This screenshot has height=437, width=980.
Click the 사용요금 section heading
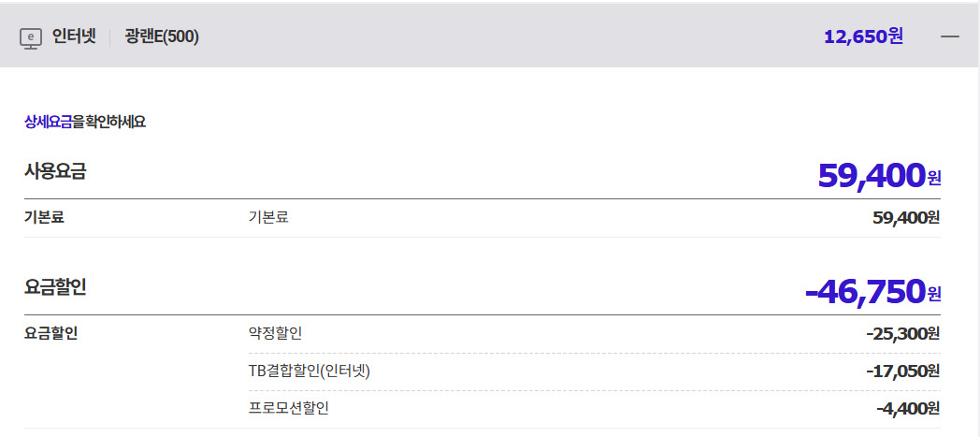55,171
